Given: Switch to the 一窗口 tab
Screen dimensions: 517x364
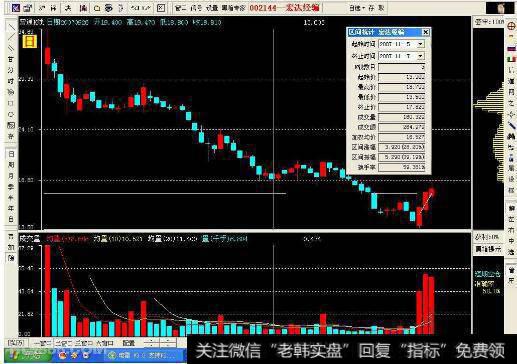Looking at the screenshot, I should (x=43, y=343).
